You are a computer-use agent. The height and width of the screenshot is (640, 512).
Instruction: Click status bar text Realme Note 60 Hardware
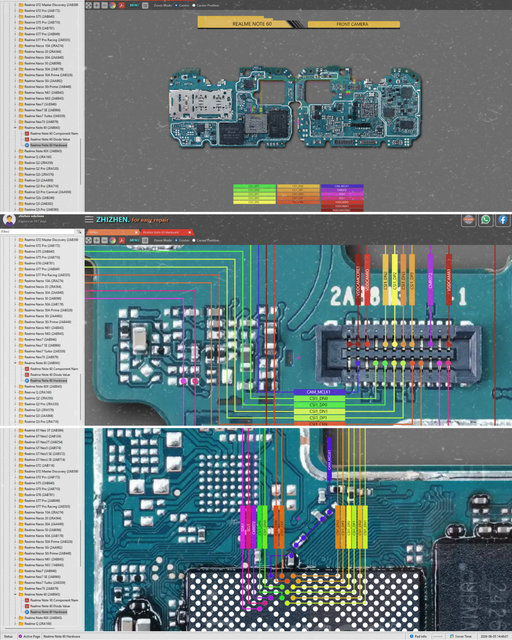coord(62,636)
